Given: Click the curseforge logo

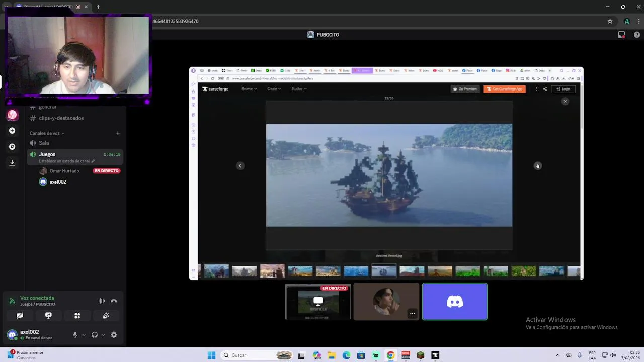Looking at the screenshot, I should pos(215,89).
